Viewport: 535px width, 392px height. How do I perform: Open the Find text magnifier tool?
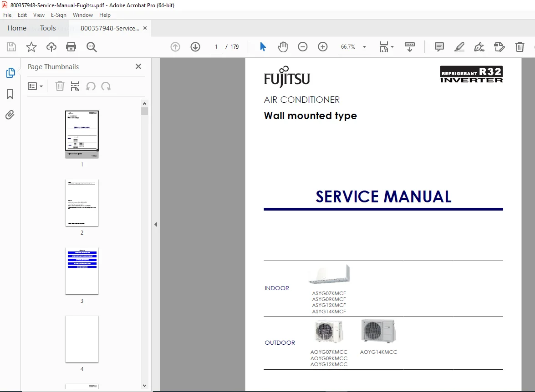tap(92, 47)
